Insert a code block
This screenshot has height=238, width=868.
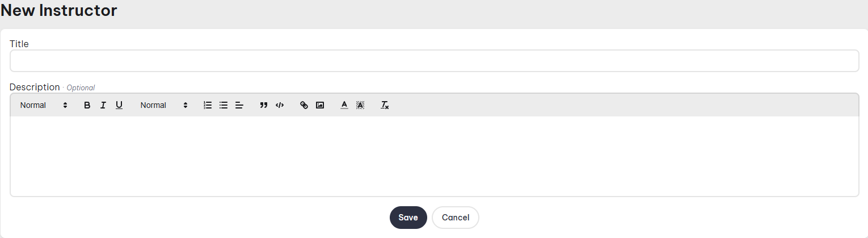tap(279, 105)
